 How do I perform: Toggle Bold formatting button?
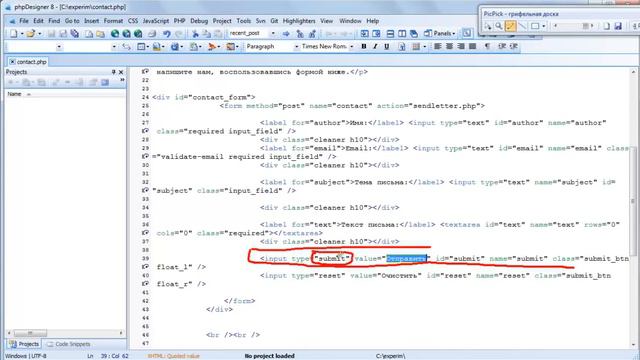pos(364,47)
